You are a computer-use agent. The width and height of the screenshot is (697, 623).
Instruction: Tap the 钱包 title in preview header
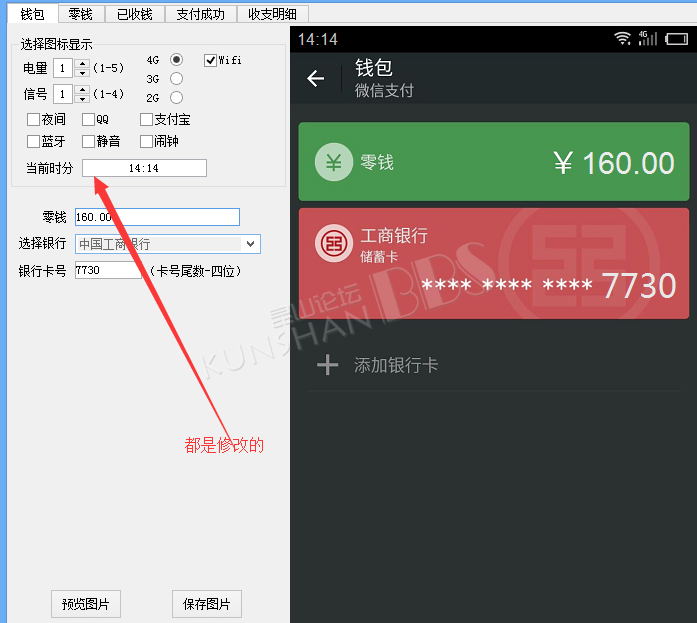pos(373,68)
